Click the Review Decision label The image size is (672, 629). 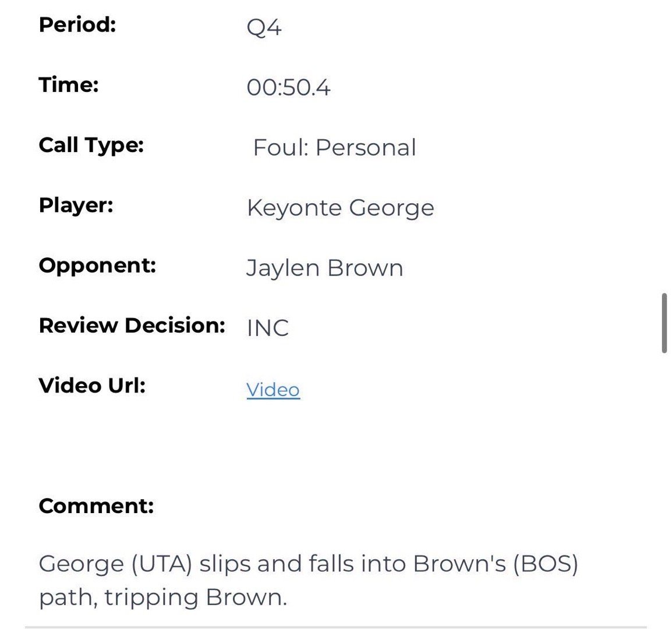click(132, 326)
